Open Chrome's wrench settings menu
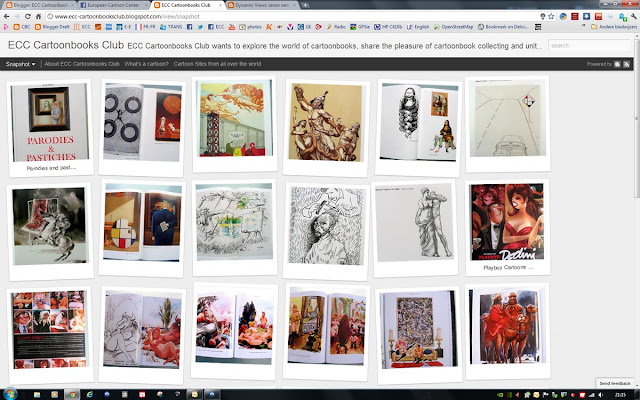 (x=633, y=16)
